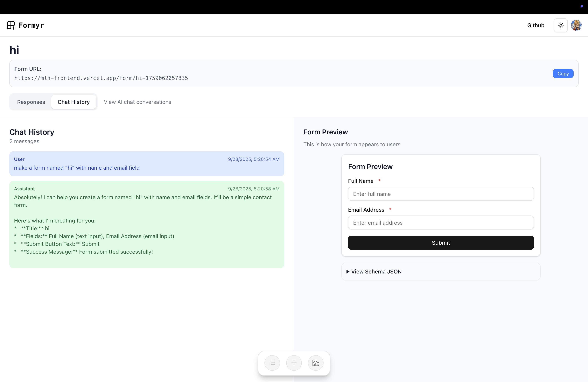Viewport: 588px width, 382px height.
Task: Open the user avatar profile menu
Action: tap(576, 25)
